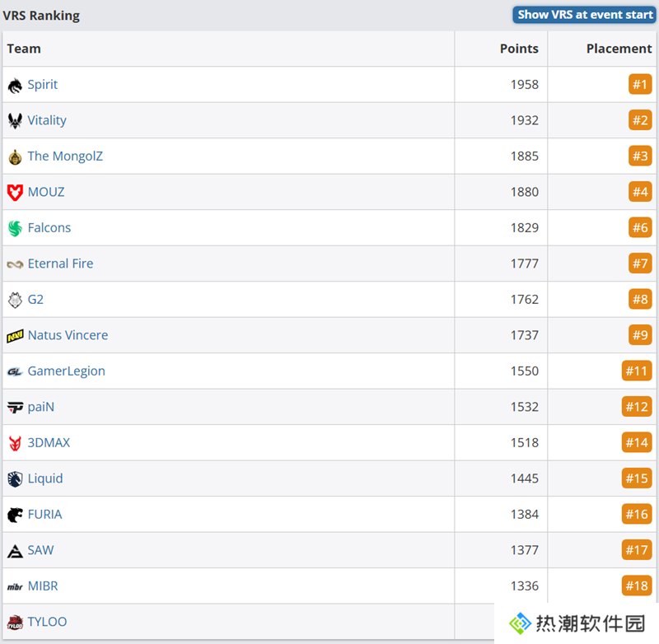Image resolution: width=659 pixels, height=644 pixels.
Task: Click the Falcons green logo icon
Action: (x=15, y=229)
